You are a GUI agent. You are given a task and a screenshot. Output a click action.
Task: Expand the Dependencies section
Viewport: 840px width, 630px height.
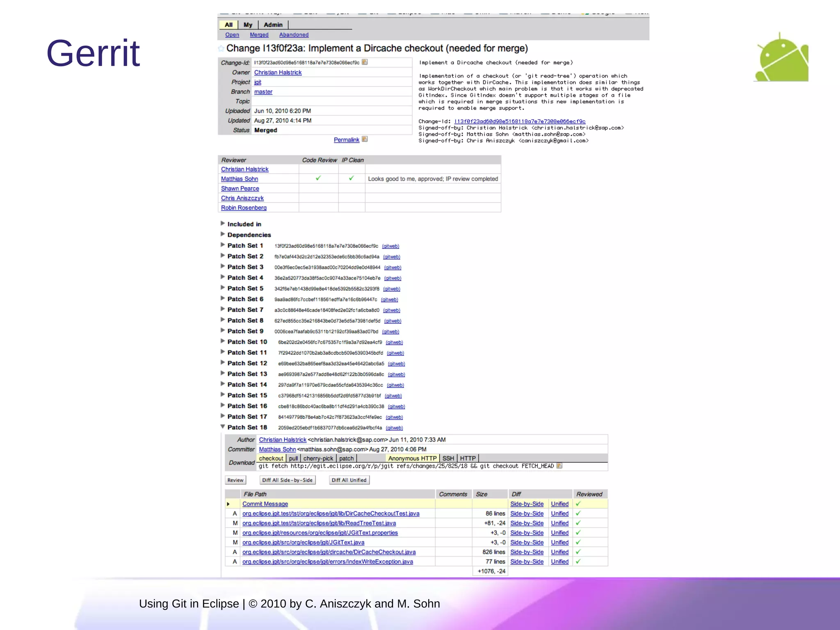click(223, 234)
